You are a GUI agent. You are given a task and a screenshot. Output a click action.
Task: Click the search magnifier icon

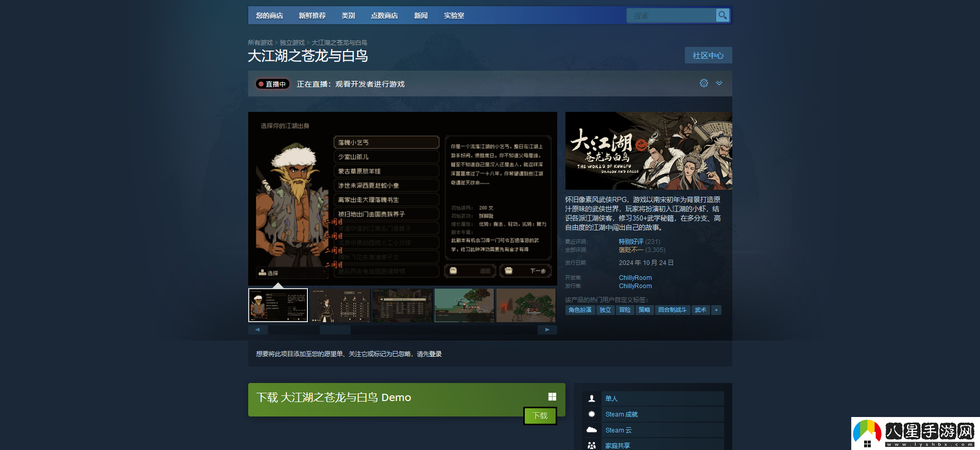[x=723, y=15]
